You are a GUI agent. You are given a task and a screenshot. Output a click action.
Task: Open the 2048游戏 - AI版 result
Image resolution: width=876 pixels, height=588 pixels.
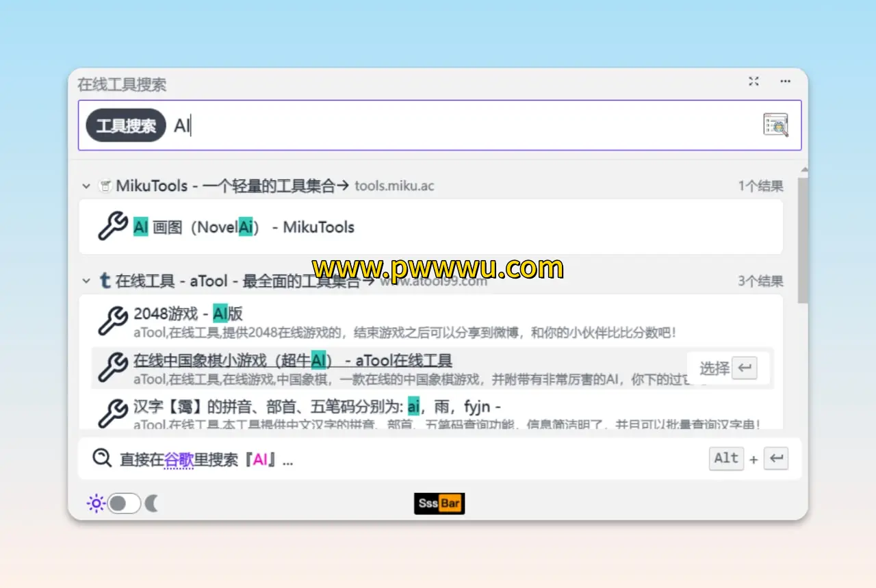pyautogui.click(x=188, y=314)
